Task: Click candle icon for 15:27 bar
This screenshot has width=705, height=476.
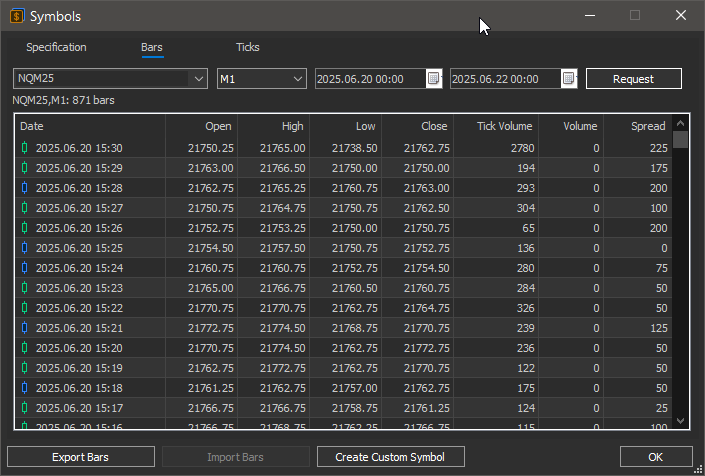Action: click(25, 208)
